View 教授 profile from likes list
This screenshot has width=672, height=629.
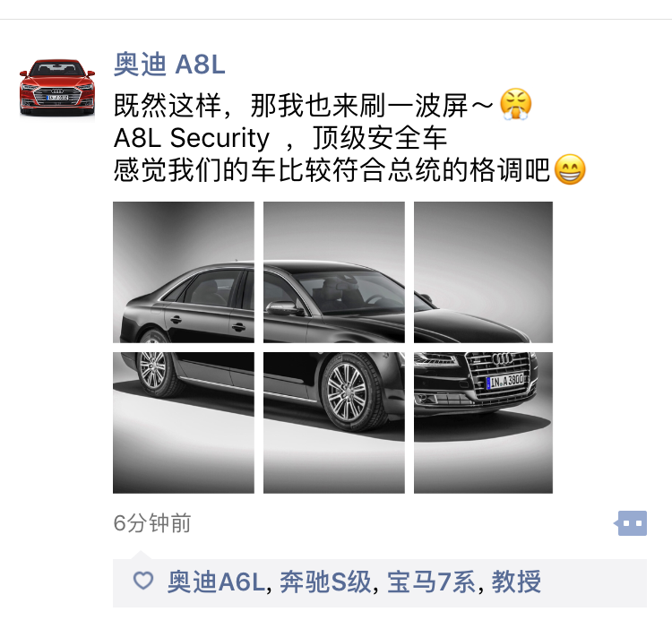point(516,582)
